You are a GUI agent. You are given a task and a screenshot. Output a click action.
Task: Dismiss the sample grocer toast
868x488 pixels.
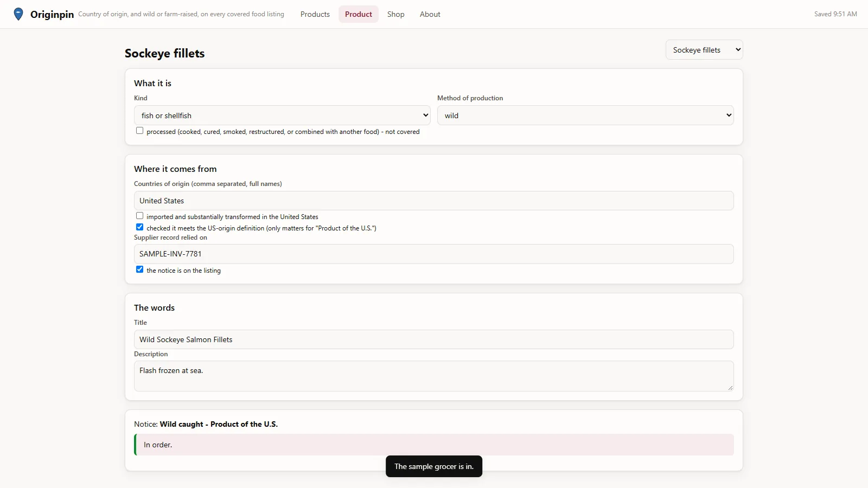[x=434, y=466]
